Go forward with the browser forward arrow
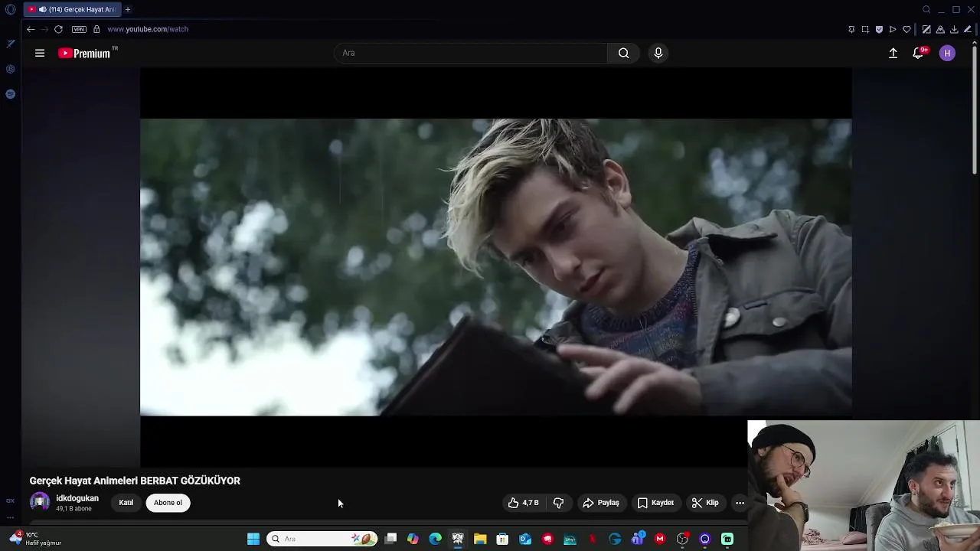The width and height of the screenshot is (980, 551). (44, 29)
